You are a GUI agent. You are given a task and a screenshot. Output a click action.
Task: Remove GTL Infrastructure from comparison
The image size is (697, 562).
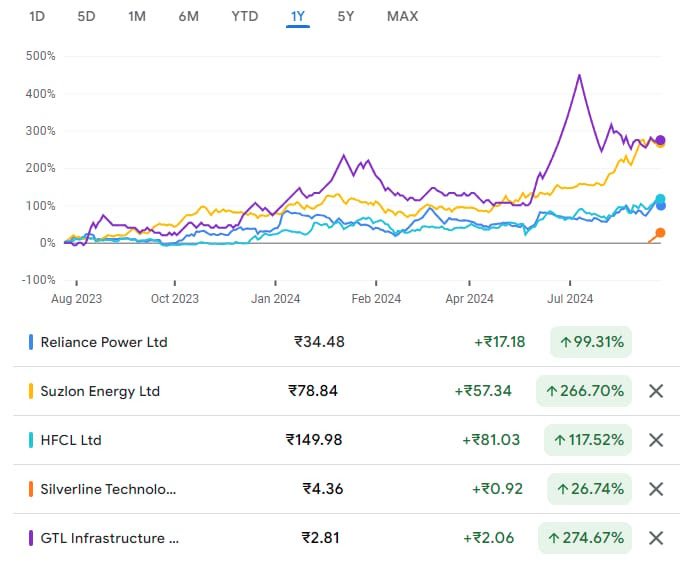click(656, 538)
